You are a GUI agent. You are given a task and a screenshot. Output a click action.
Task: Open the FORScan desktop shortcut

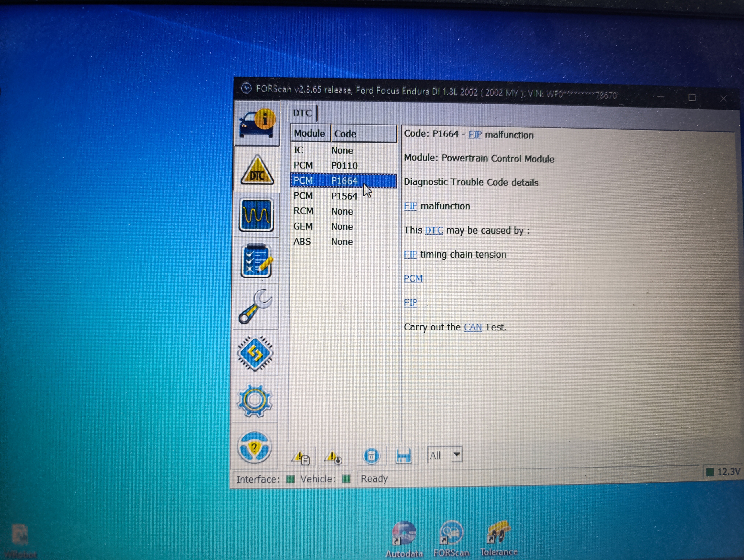[x=451, y=538]
